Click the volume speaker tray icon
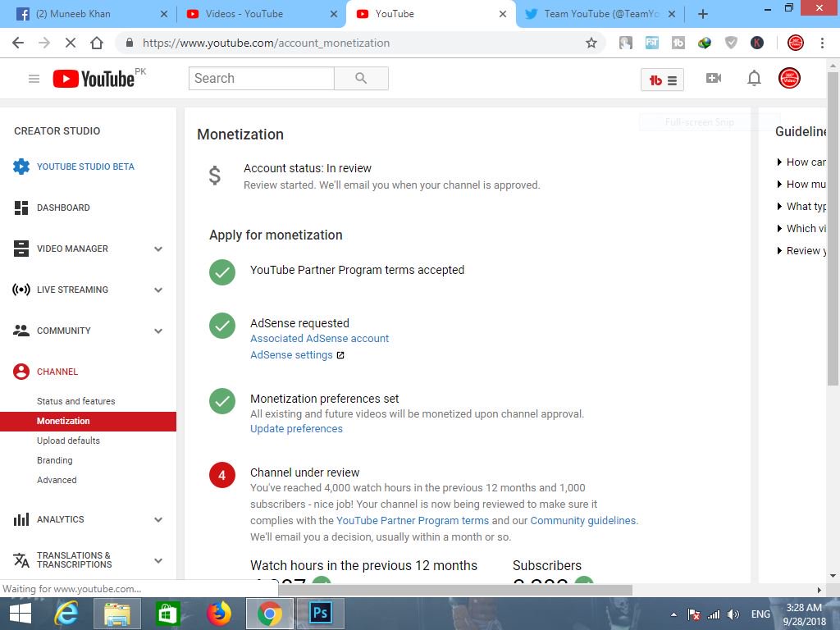Screen dimensions: 840x630 click(x=733, y=614)
